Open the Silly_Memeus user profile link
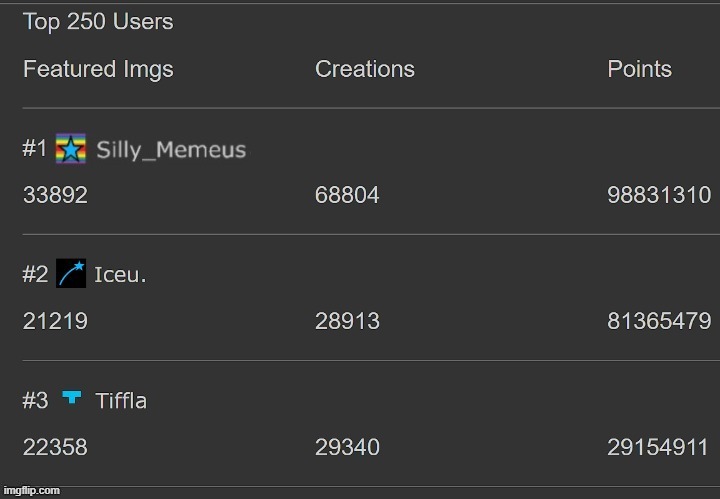The height and width of the screenshot is (499, 720). tap(170, 150)
